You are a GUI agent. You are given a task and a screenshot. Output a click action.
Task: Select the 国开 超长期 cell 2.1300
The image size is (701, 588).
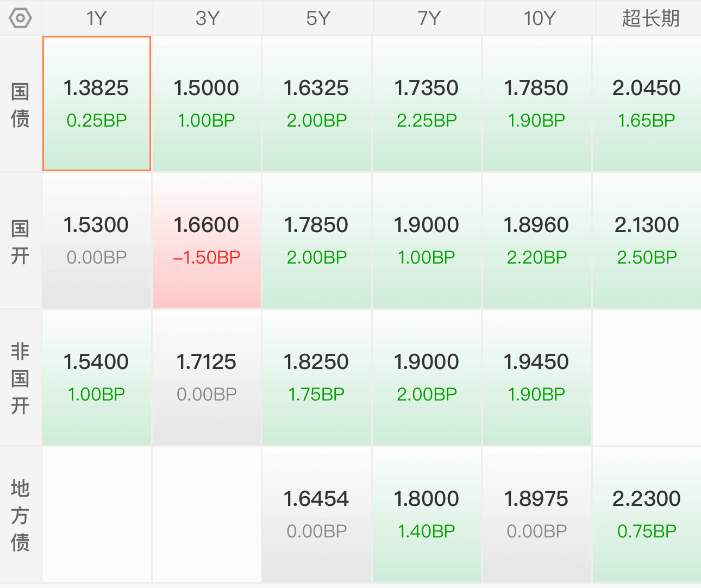(x=647, y=241)
